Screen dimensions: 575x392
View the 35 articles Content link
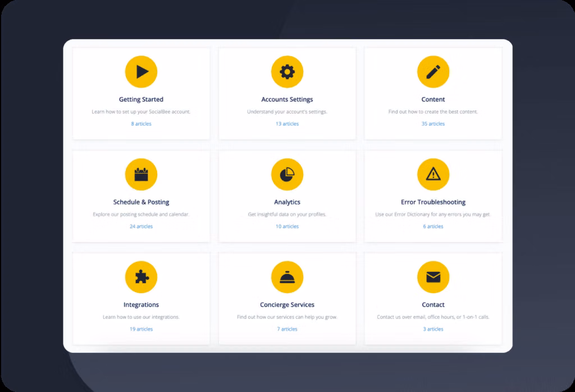click(x=433, y=124)
